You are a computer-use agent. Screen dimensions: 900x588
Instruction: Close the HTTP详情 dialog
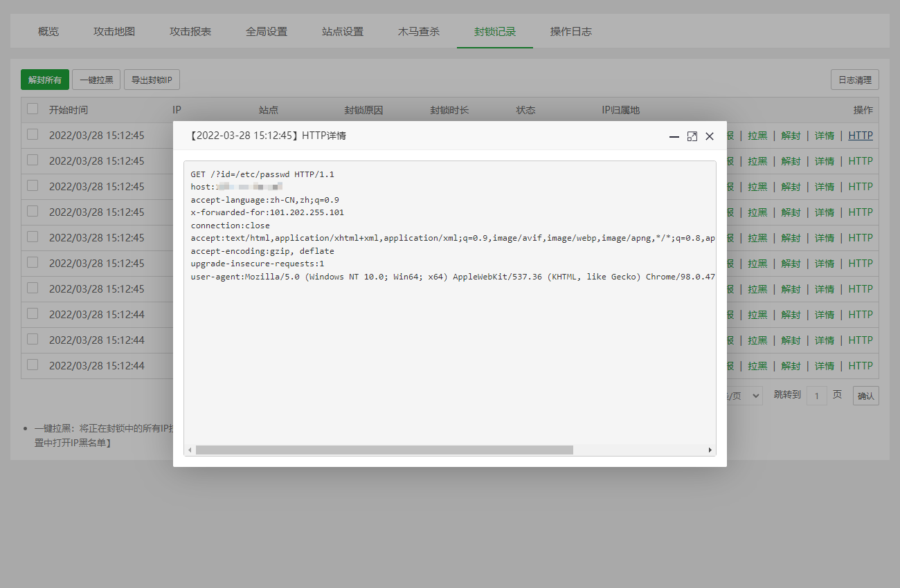[709, 137]
